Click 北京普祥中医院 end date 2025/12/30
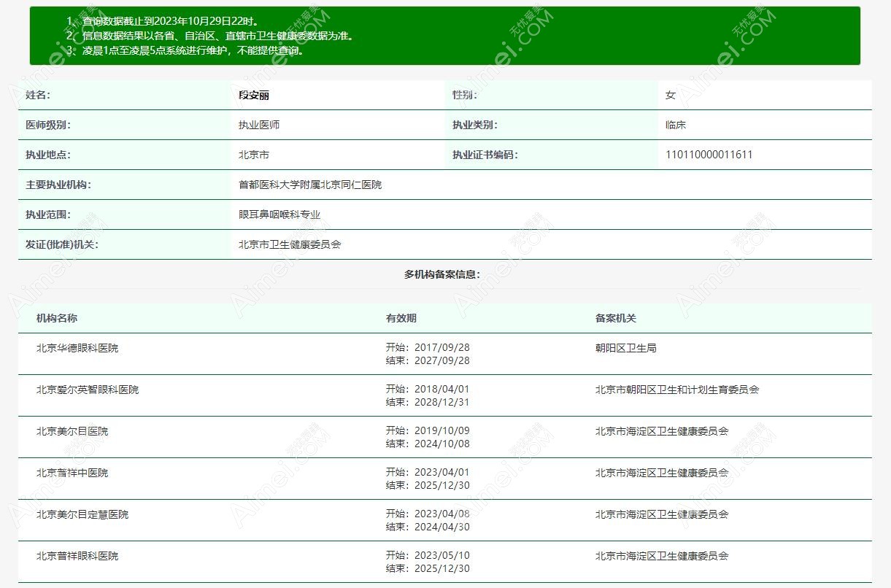 tap(442, 485)
